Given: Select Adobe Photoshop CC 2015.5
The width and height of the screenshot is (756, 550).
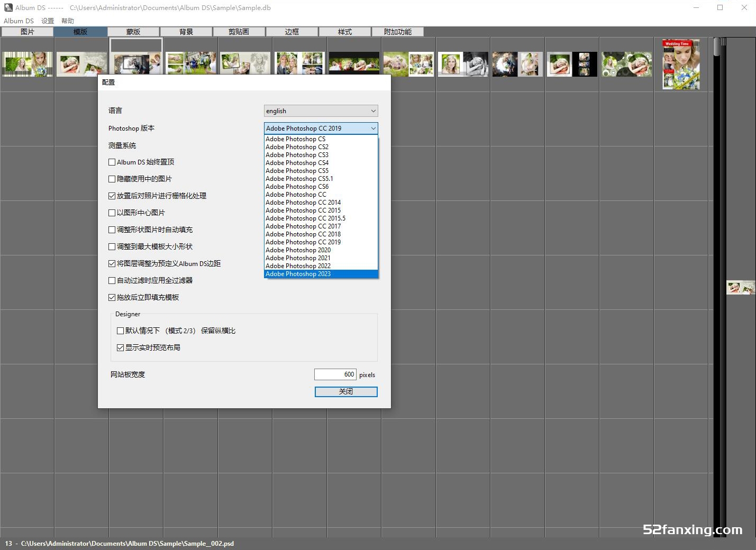Looking at the screenshot, I should coord(321,218).
